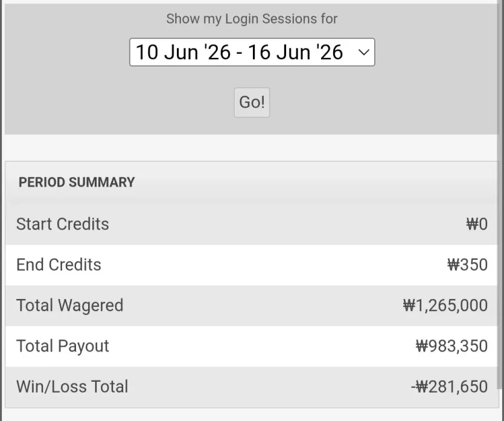Click the Start Credits label

[63, 224]
